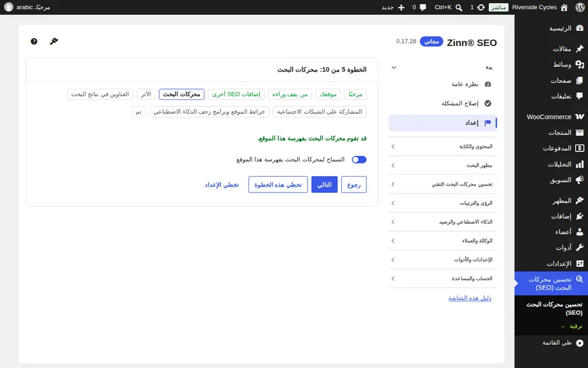This screenshot has height=368, width=588.
Task: Open the home icon next to Riverside Cycles
Action: [564, 7]
